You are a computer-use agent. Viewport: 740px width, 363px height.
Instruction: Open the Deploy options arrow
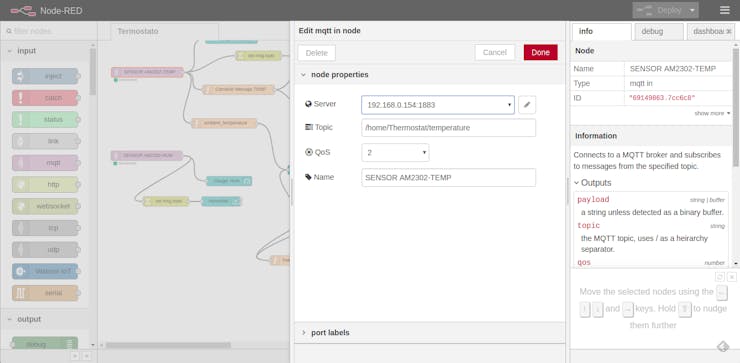pyautogui.click(x=692, y=10)
